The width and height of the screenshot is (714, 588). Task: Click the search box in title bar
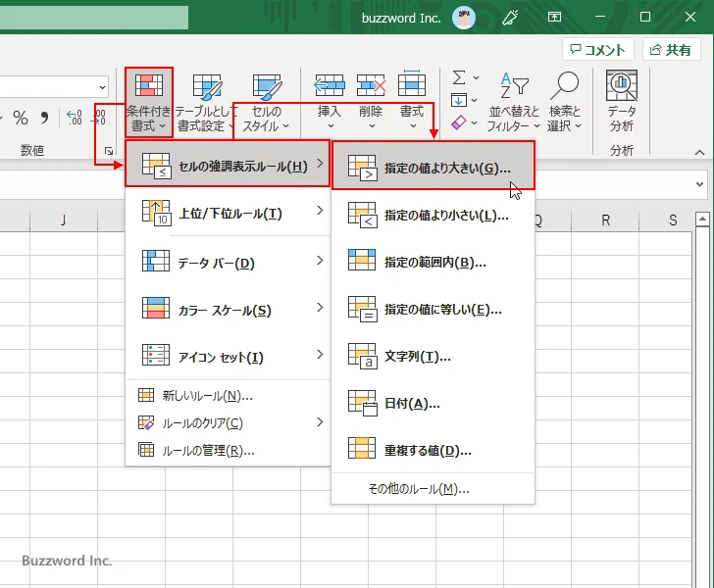click(94, 18)
